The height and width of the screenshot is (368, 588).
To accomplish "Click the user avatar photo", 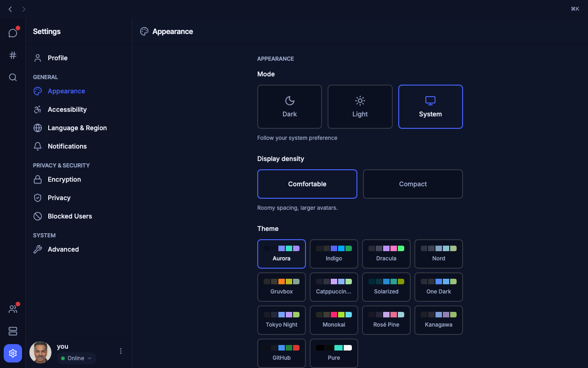I will [40, 352].
